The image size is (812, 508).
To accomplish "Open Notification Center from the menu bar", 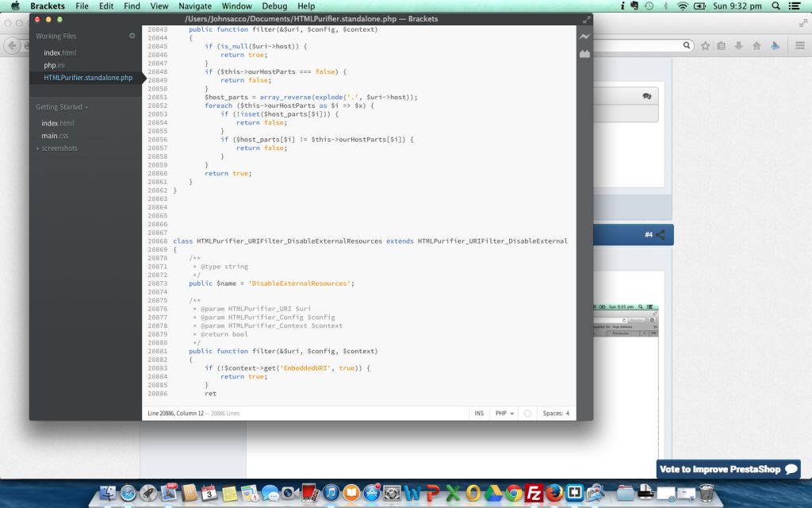I will coord(794,6).
